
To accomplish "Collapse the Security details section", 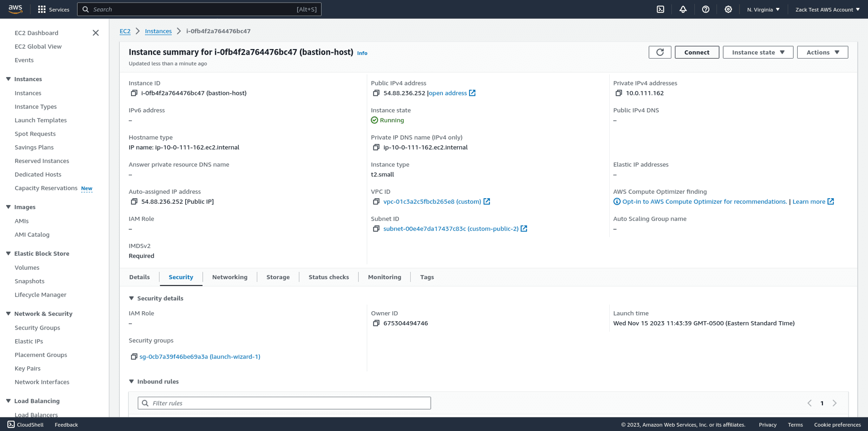I will (132, 298).
